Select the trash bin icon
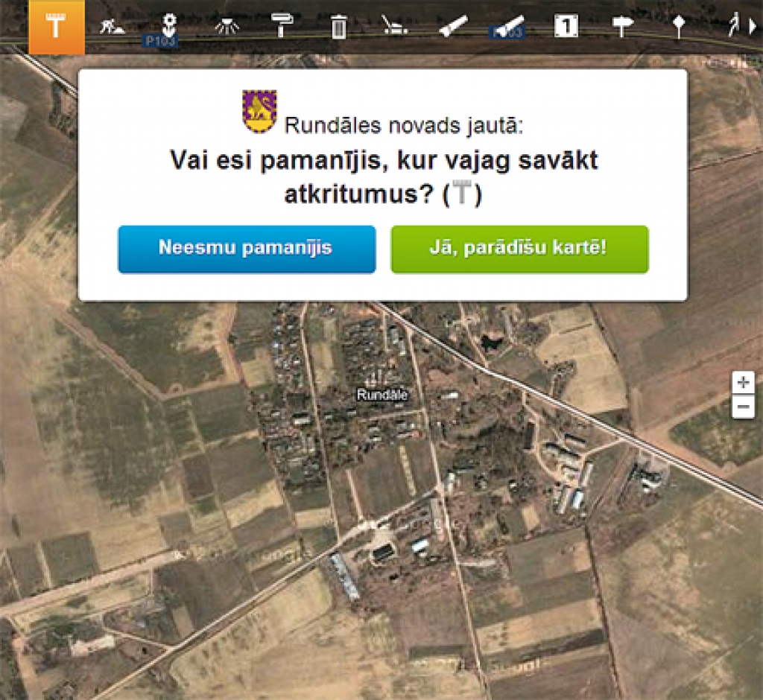The width and height of the screenshot is (763, 700). click(x=339, y=28)
